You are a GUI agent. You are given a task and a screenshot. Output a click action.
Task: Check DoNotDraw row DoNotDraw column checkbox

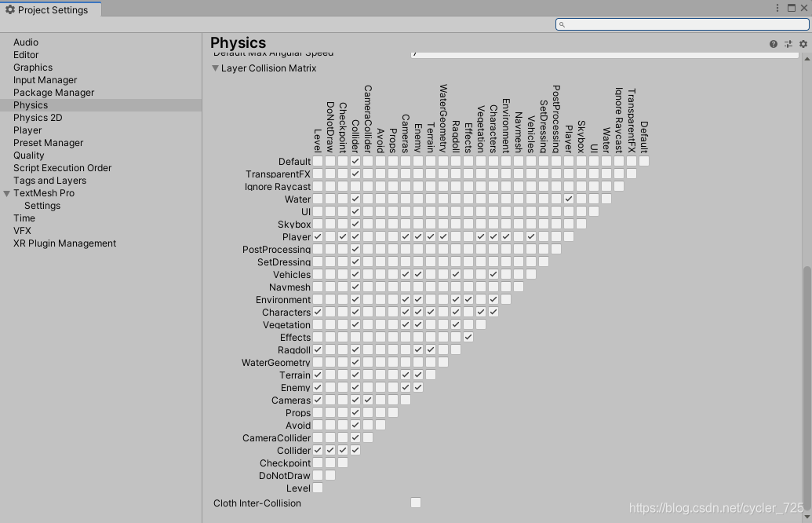(330, 475)
